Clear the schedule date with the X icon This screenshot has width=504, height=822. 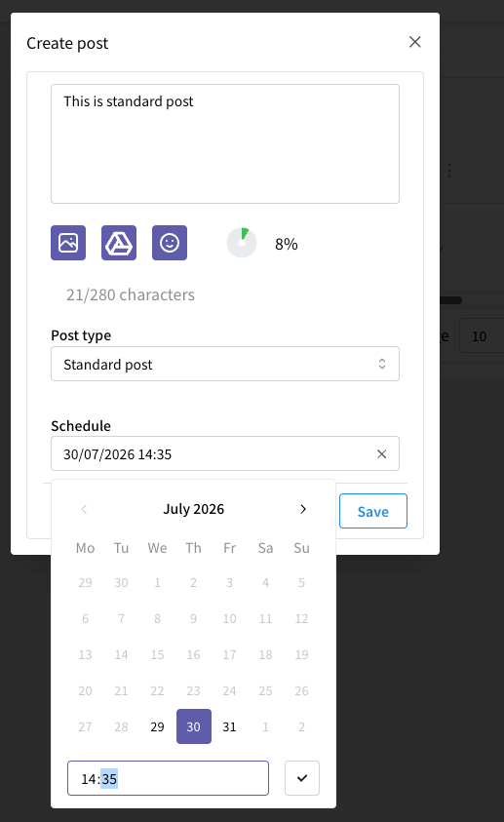coord(382,454)
